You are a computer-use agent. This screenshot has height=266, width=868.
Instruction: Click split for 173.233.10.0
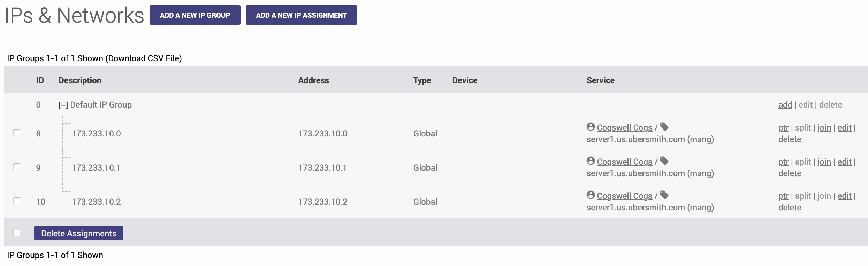click(803, 128)
